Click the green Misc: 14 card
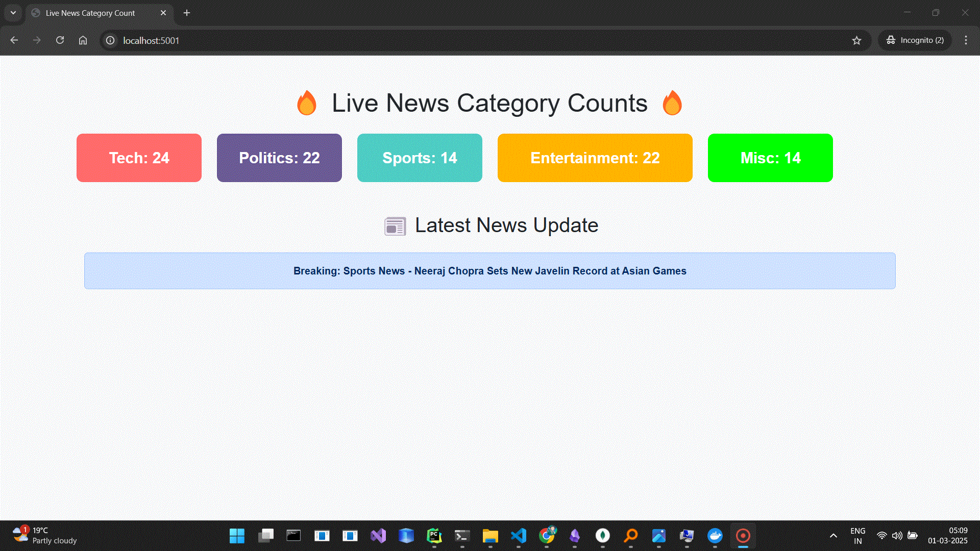 click(770, 158)
